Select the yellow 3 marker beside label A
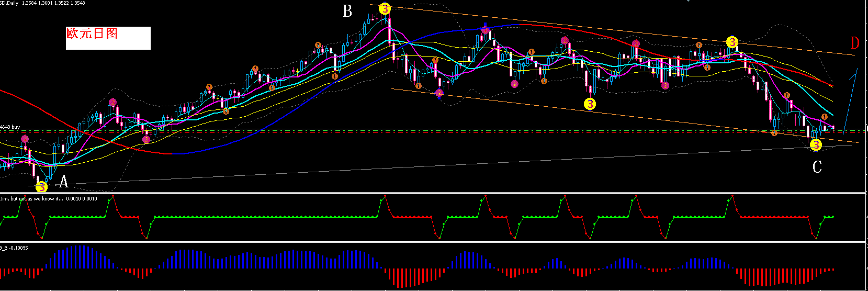The height and width of the screenshot is (291, 868). (41, 187)
